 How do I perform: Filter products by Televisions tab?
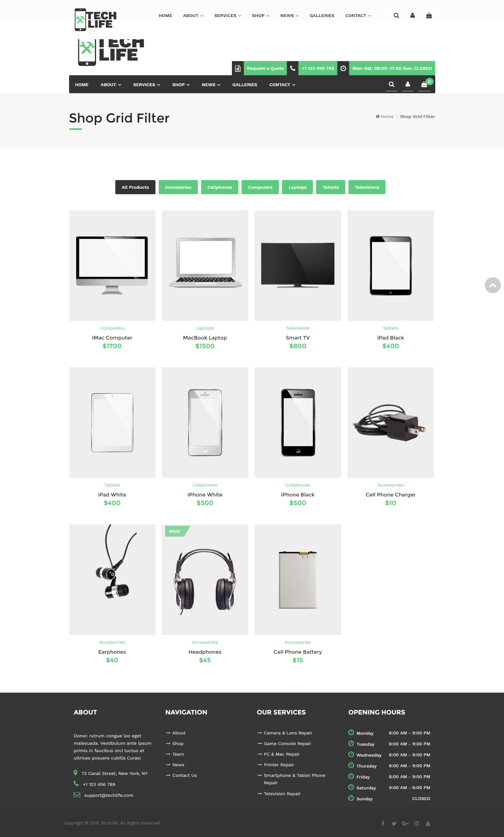click(367, 187)
